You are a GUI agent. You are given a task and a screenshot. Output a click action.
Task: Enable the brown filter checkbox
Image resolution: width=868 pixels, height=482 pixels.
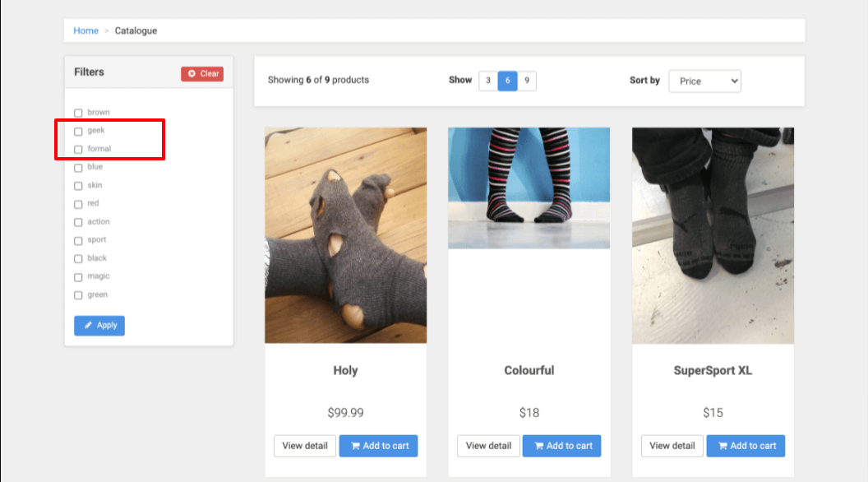(78, 113)
